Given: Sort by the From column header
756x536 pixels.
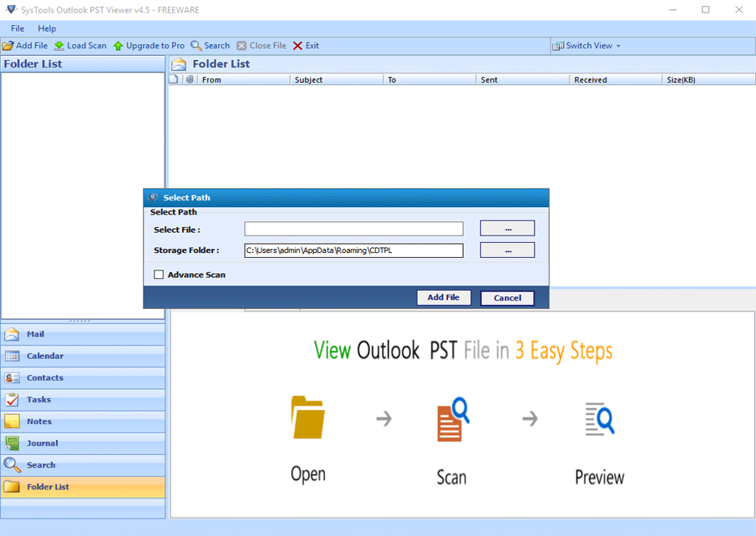Looking at the screenshot, I should pyautogui.click(x=243, y=79).
